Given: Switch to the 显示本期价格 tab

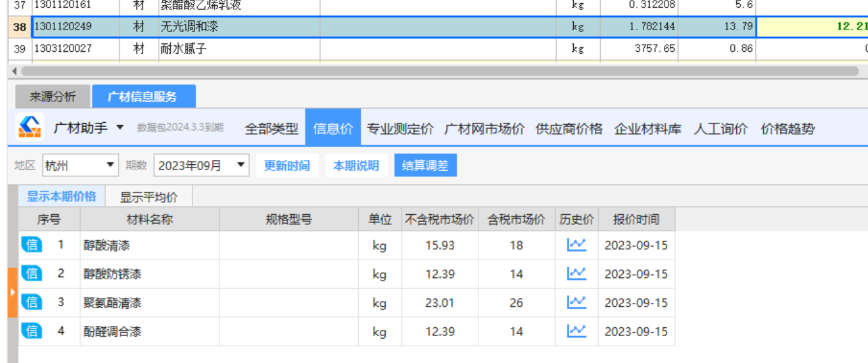Looking at the screenshot, I should [x=61, y=196].
